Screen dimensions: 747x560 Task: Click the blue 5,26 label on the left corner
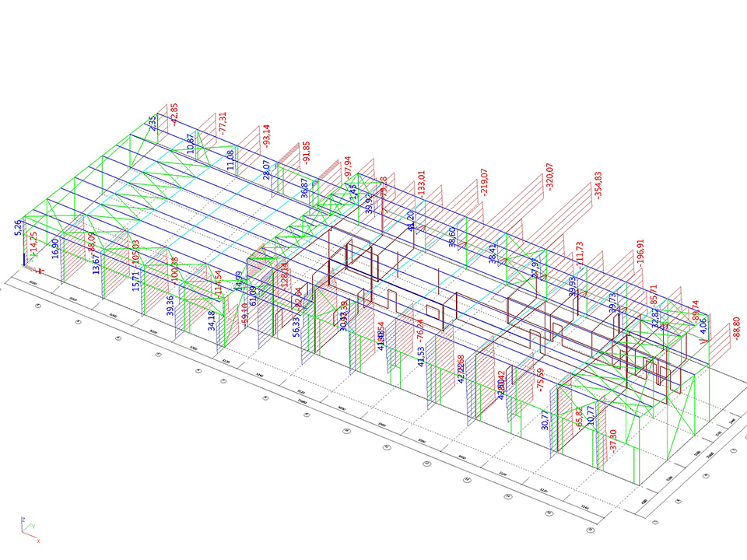tap(19, 227)
